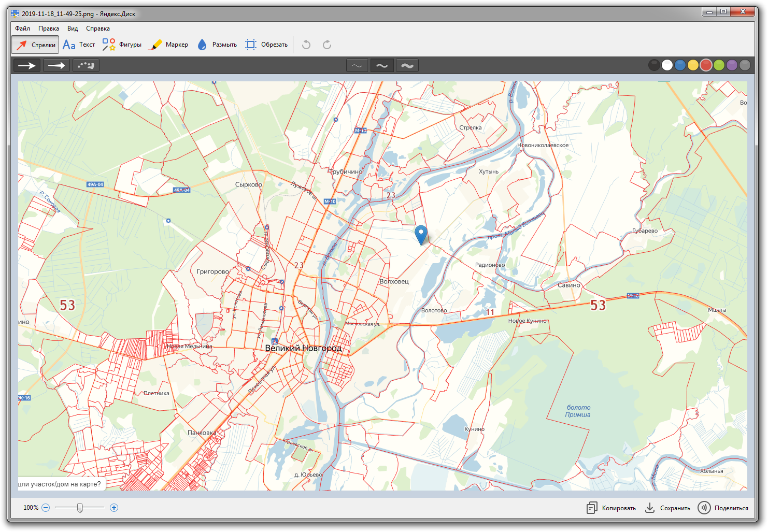This screenshot has height=532, width=768.
Task: Choose the green color swatch
Action: click(x=719, y=65)
